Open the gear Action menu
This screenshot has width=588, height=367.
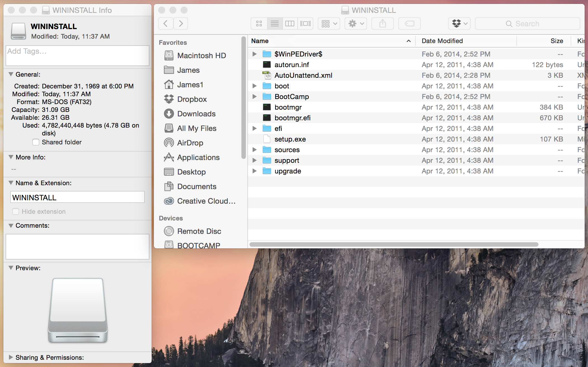[356, 23]
